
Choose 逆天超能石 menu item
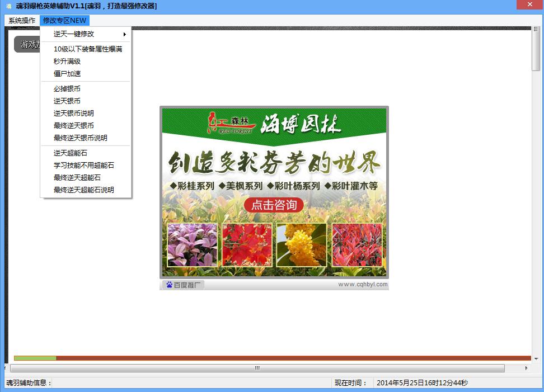[86, 153]
